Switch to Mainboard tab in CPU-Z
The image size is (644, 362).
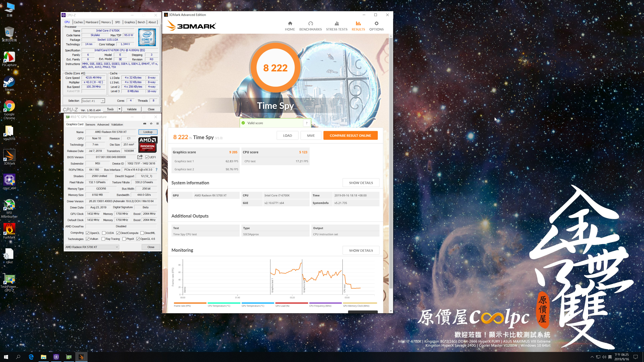click(92, 22)
